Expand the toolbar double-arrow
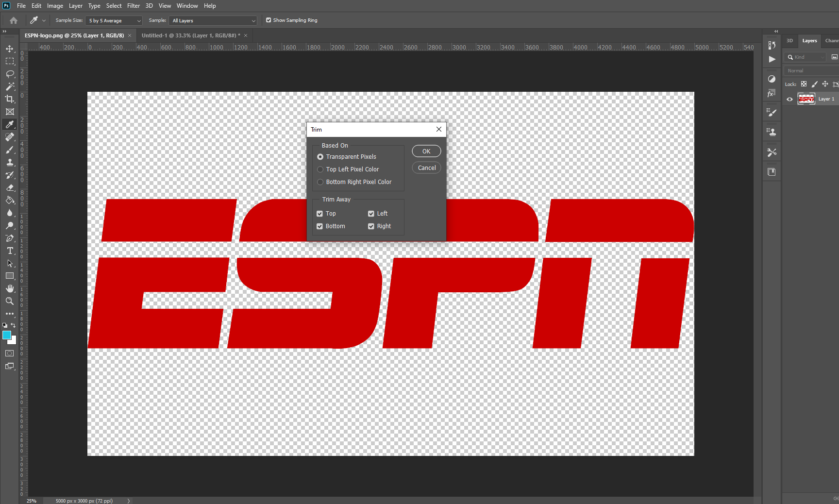 pos(4,32)
